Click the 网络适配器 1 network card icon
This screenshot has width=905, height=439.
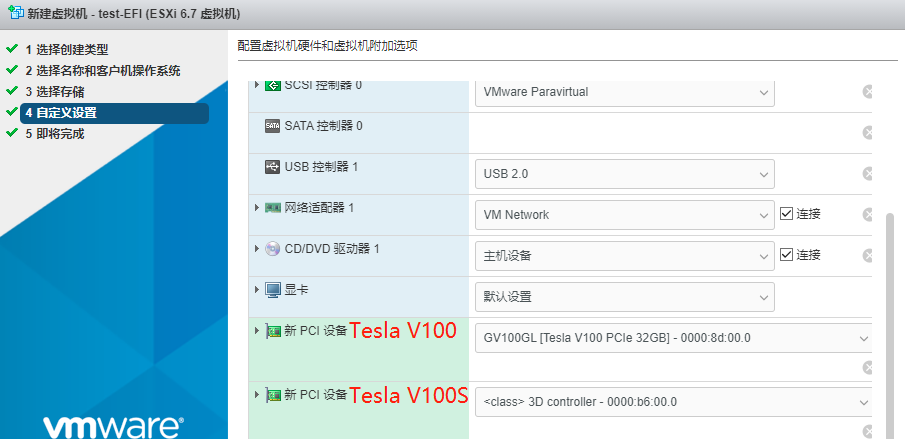pyautogui.click(x=272, y=208)
